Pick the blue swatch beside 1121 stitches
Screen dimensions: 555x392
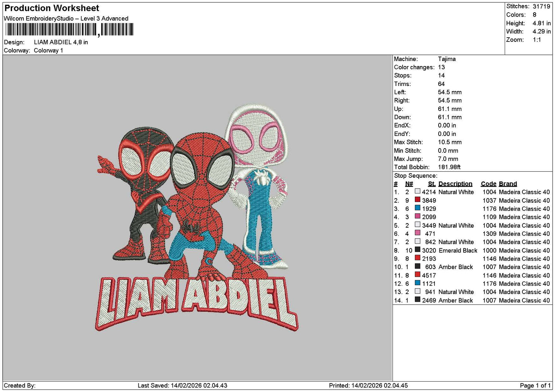click(417, 283)
